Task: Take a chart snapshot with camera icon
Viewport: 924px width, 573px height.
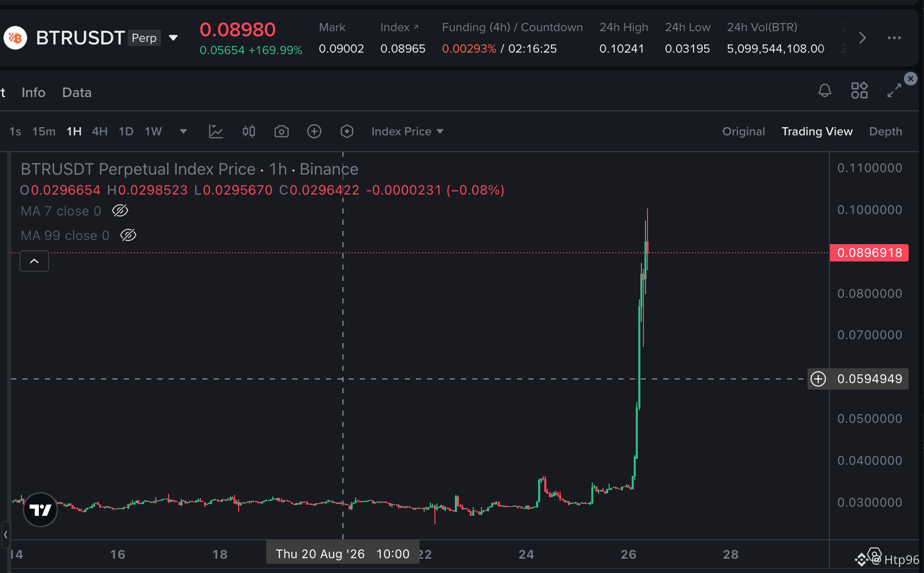Action: pos(282,131)
